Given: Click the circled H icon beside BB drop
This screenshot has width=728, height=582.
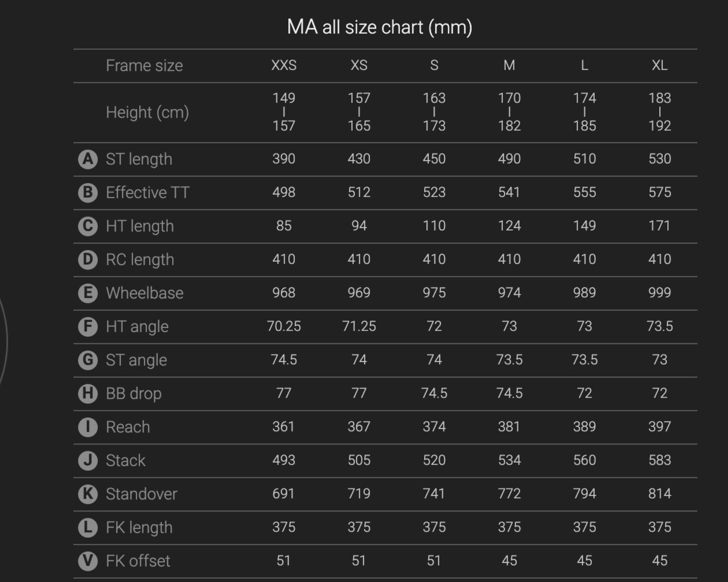Looking at the screenshot, I should click(x=88, y=394).
